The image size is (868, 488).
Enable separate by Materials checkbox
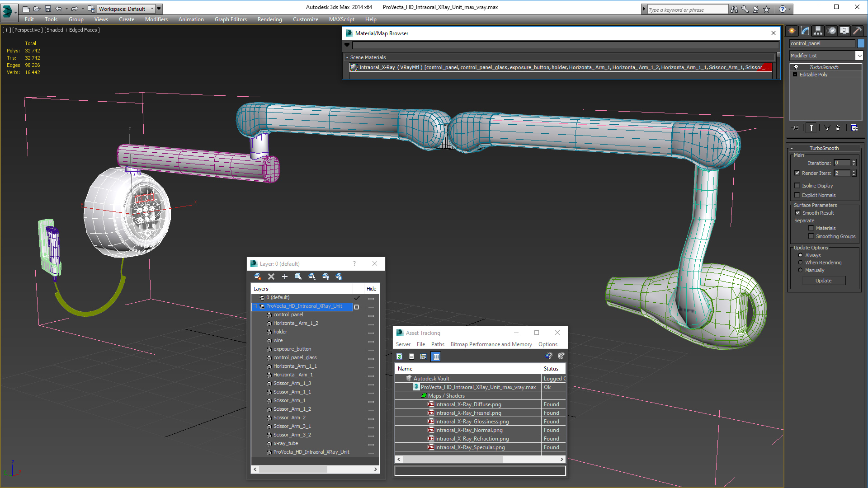coord(811,228)
